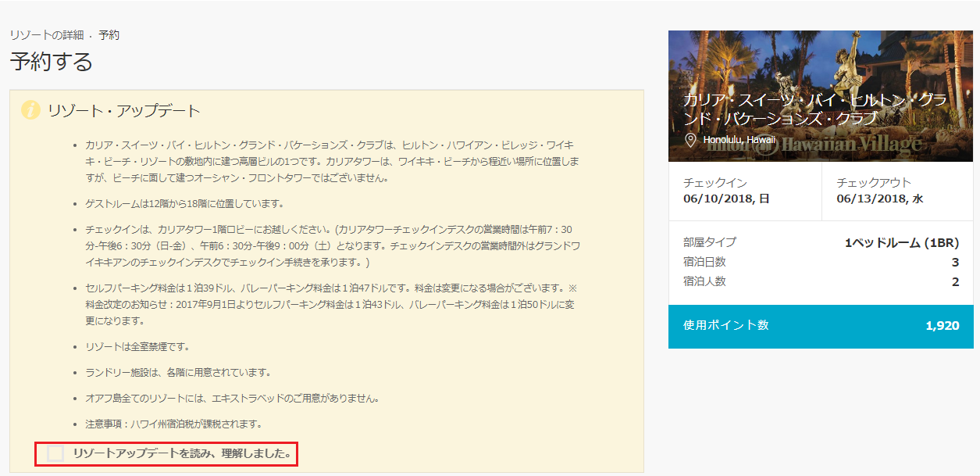Image resolution: width=980 pixels, height=476 pixels.
Task: Click the リゾート・アップデート section heading
Action: point(124,110)
